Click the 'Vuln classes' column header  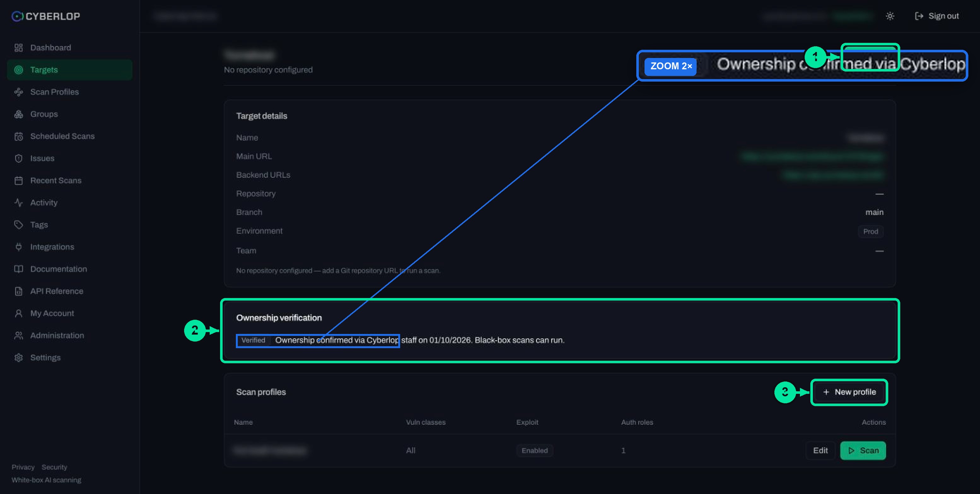[x=426, y=422]
